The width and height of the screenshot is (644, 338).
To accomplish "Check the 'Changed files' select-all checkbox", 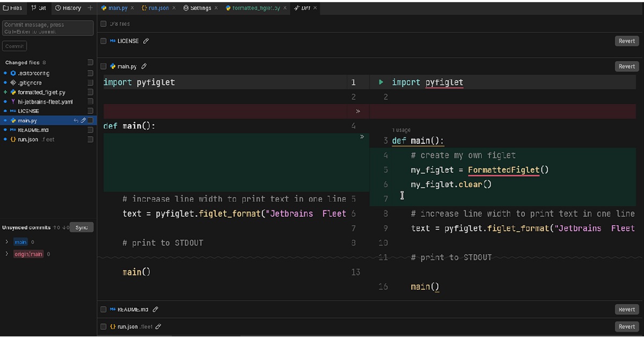I will (90, 63).
